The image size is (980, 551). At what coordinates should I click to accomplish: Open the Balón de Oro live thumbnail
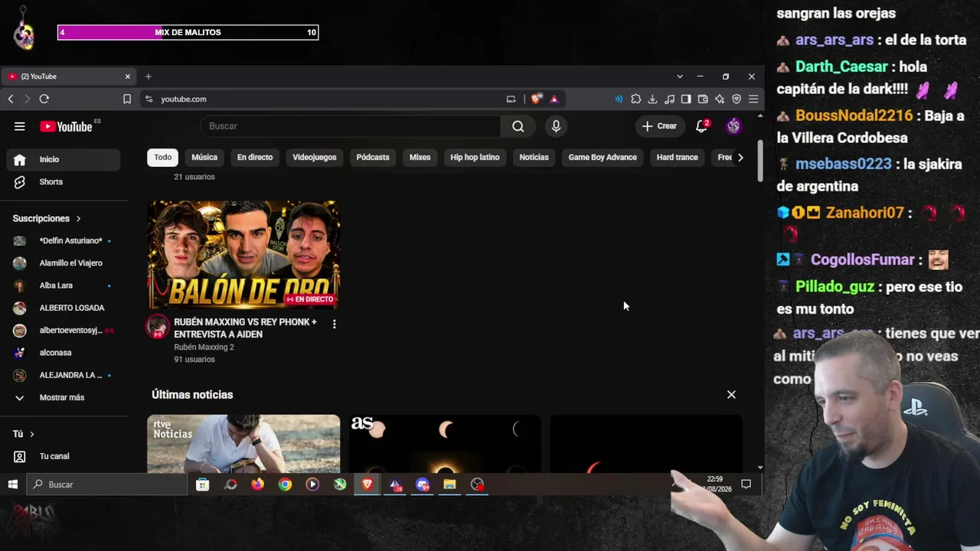(243, 255)
